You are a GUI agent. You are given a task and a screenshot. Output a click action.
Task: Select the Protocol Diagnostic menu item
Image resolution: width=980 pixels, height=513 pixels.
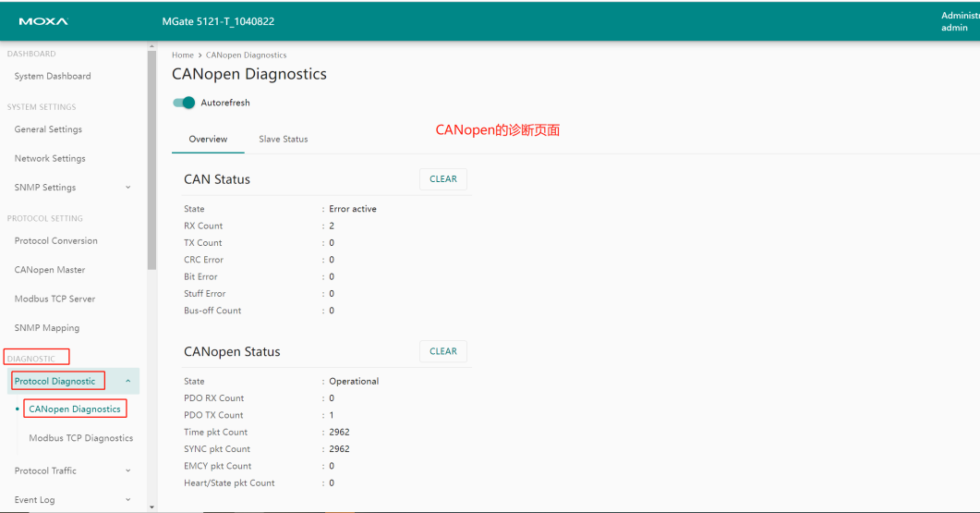tap(55, 381)
